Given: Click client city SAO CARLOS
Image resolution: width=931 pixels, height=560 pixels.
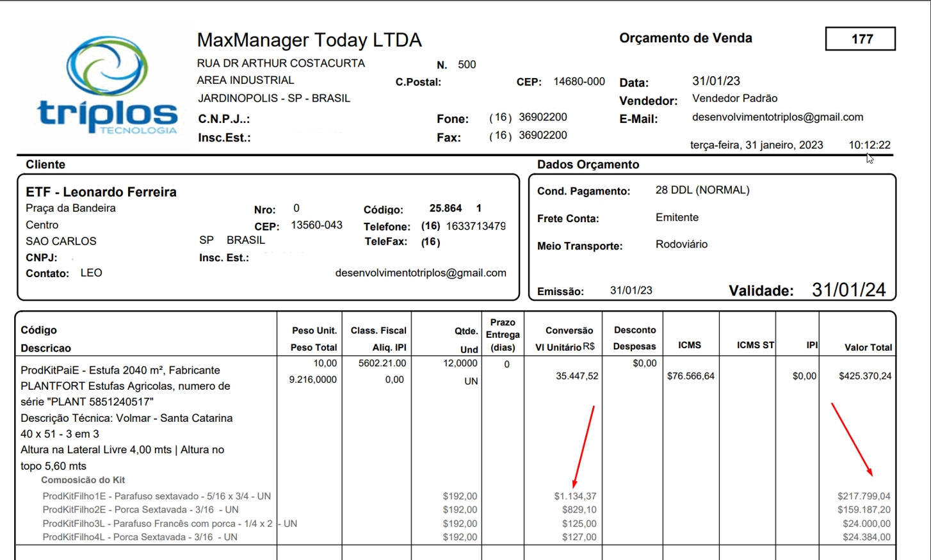Looking at the screenshot, I should click(61, 241).
